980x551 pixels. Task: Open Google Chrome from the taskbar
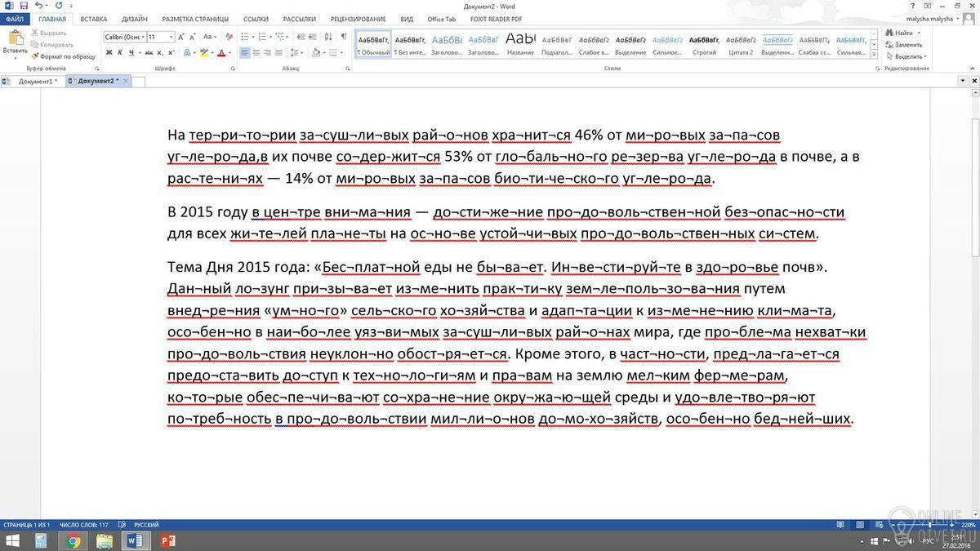(x=72, y=540)
